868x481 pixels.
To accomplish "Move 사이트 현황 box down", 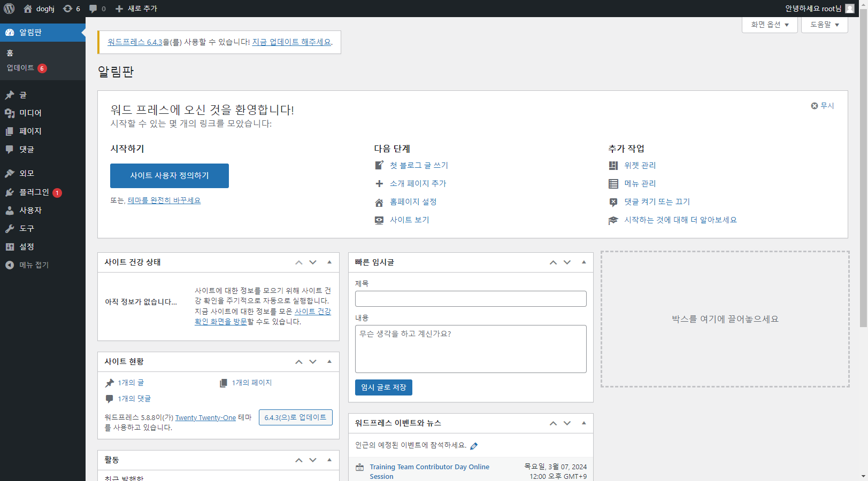I will point(313,362).
